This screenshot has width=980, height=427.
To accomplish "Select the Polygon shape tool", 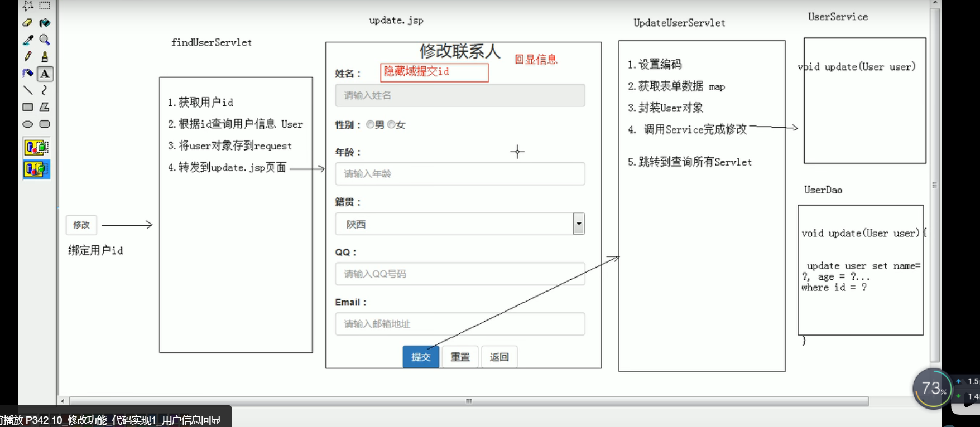I will 45,107.
